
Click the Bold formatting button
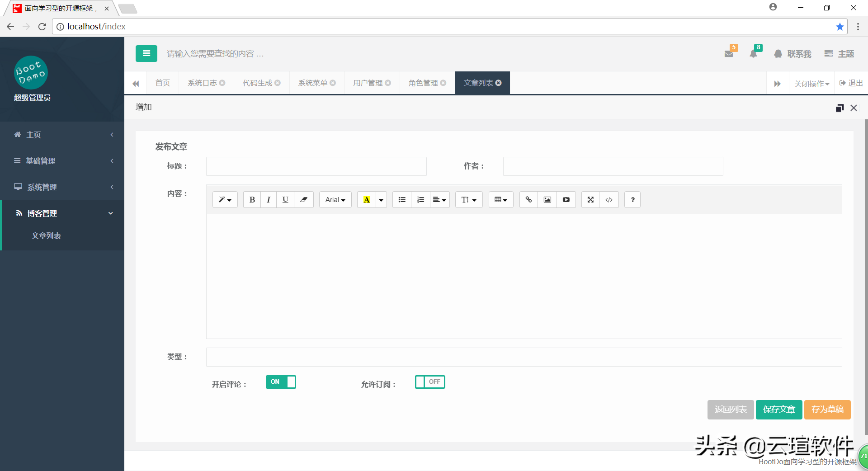point(252,200)
